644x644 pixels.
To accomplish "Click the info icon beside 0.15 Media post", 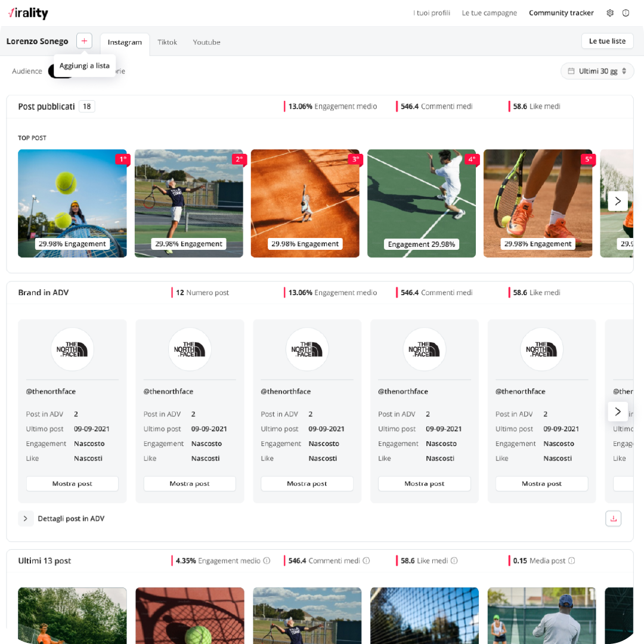I will point(571,561).
